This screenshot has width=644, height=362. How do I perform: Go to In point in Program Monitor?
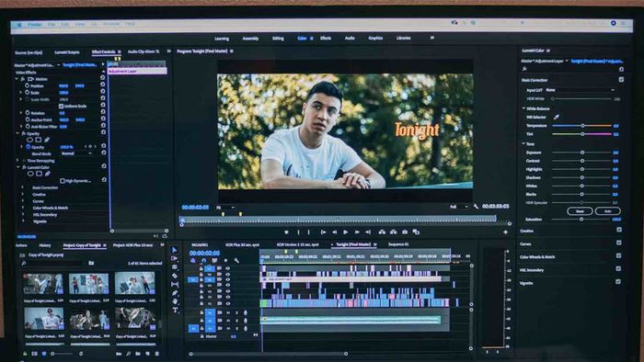pyautogui.click(x=323, y=232)
